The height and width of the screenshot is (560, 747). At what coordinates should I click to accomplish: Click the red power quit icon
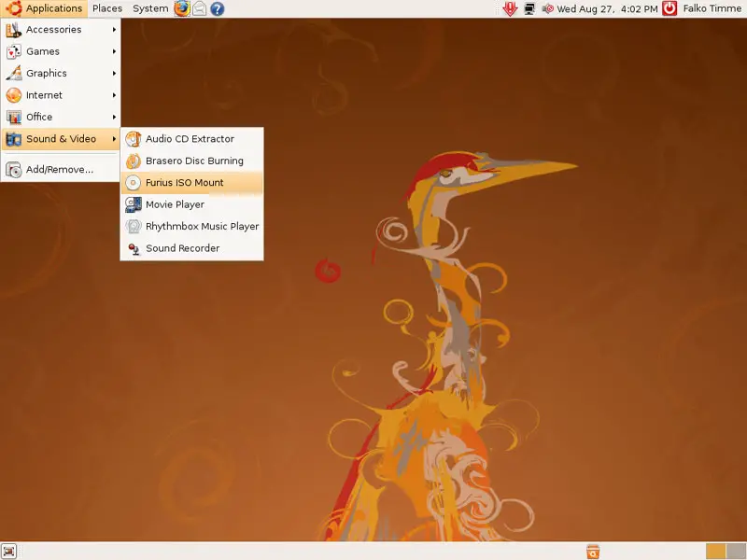pyautogui.click(x=669, y=8)
